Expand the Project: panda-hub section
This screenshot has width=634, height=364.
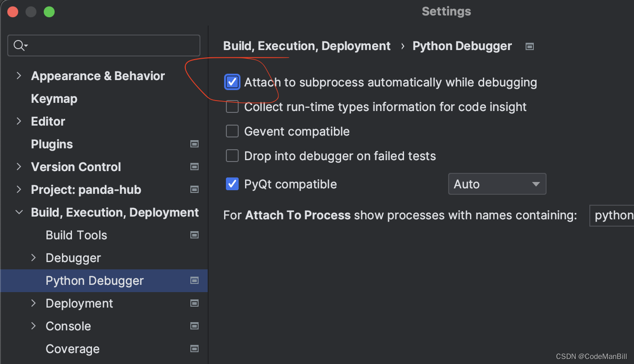[19, 189]
